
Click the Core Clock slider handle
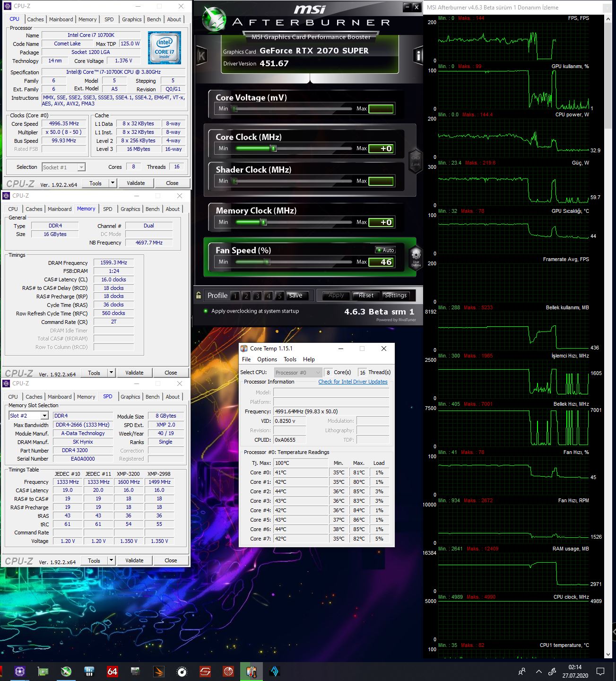click(x=273, y=148)
